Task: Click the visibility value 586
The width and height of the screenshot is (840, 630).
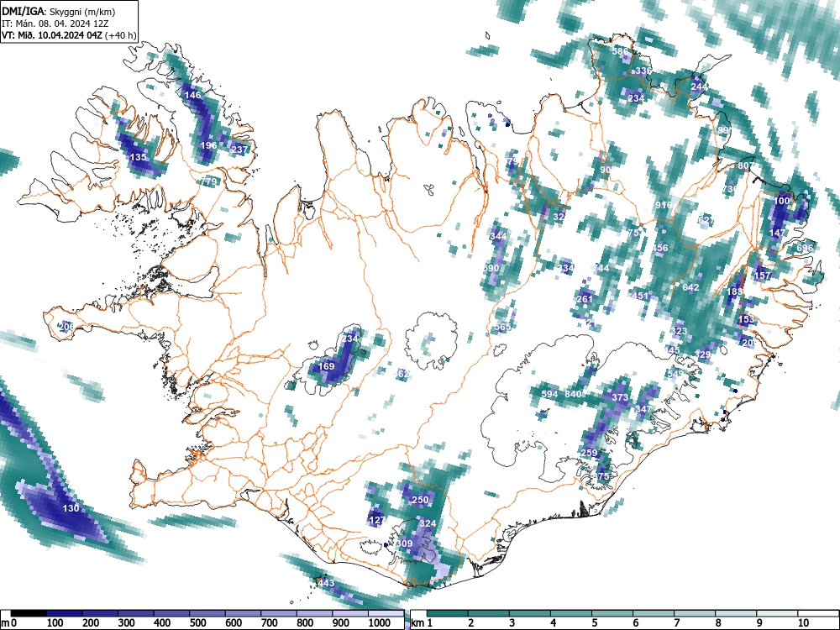Action: (x=620, y=52)
